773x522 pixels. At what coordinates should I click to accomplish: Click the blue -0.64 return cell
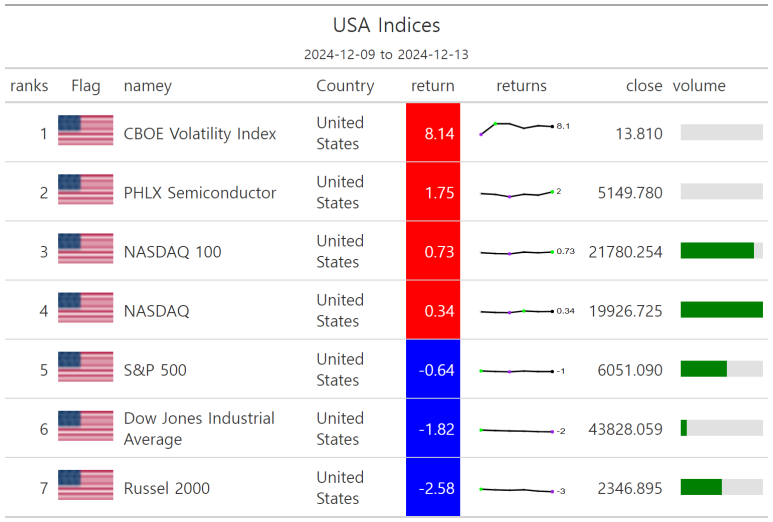click(x=433, y=369)
